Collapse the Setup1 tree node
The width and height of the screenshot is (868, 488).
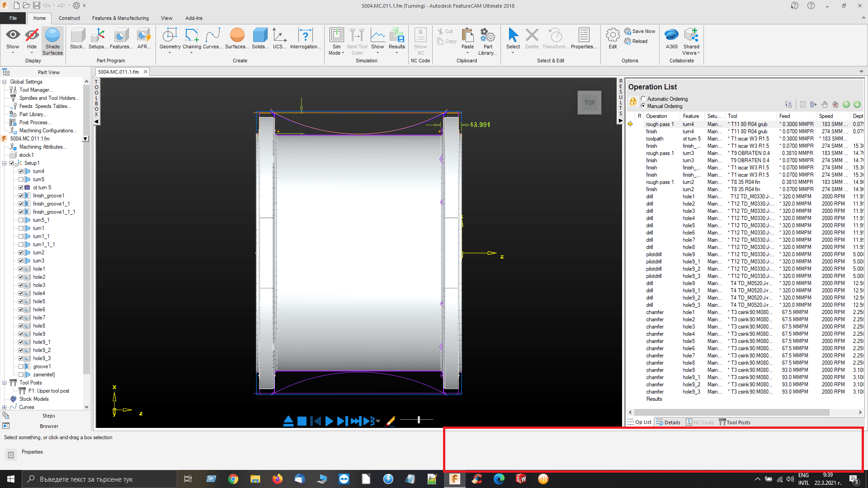(5, 163)
